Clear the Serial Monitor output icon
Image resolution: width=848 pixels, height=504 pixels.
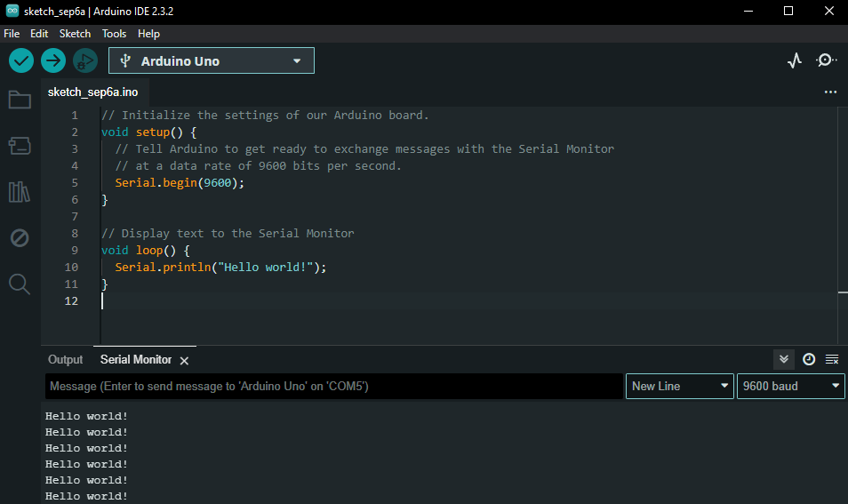pos(832,359)
